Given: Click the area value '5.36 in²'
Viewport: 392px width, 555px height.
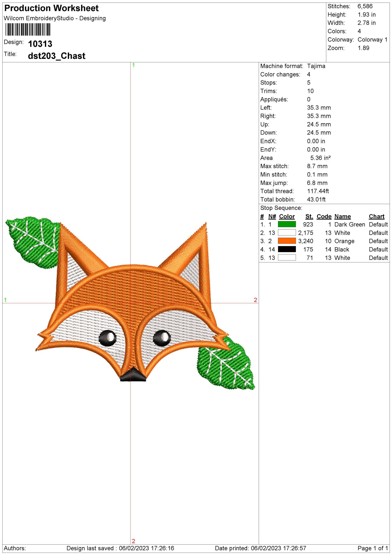Looking at the screenshot, I should click(x=320, y=158).
